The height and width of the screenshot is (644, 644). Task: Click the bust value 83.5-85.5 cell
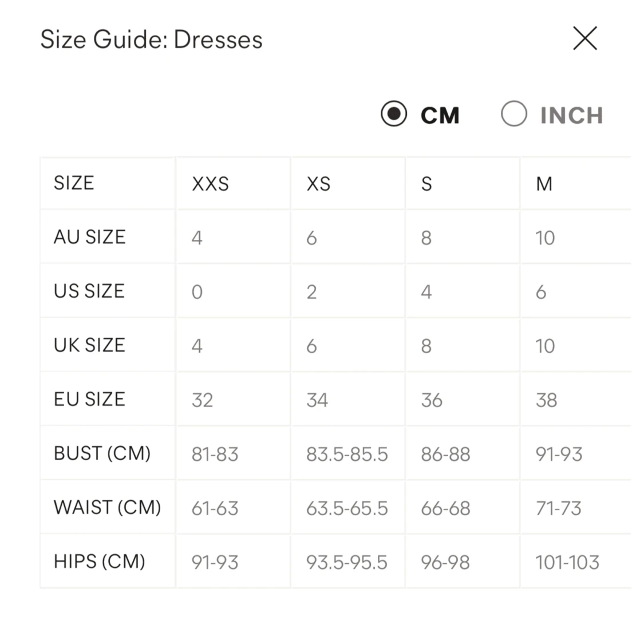click(347, 455)
